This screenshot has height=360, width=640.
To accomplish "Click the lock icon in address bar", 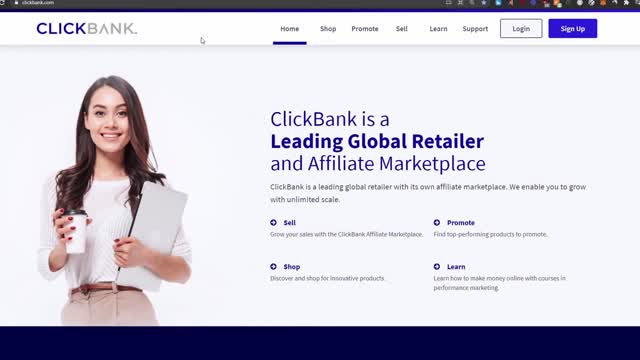I will coord(16,2).
